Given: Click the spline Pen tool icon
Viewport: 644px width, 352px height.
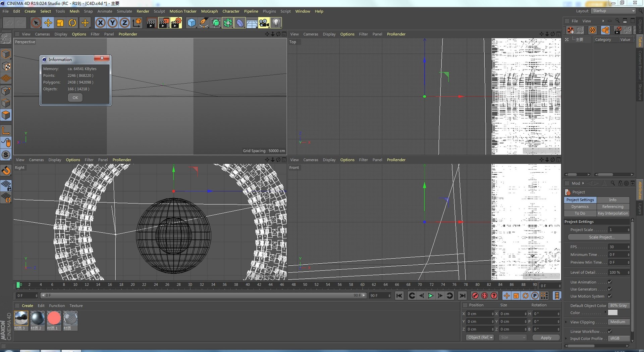Looking at the screenshot, I should pos(204,23).
